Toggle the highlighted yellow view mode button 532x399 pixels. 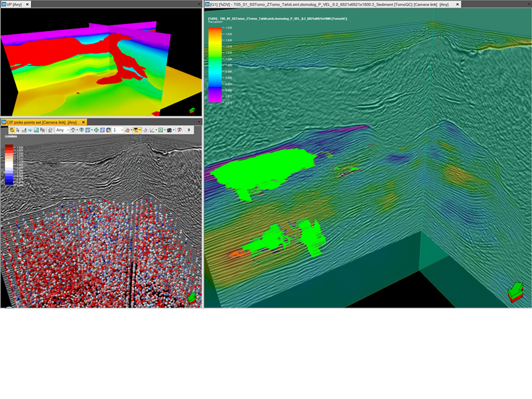(137, 131)
